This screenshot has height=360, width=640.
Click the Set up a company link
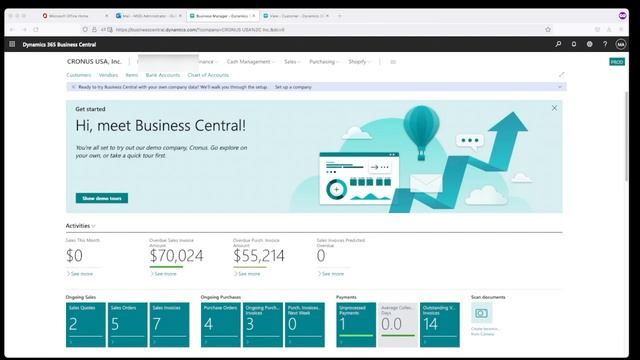(x=293, y=87)
